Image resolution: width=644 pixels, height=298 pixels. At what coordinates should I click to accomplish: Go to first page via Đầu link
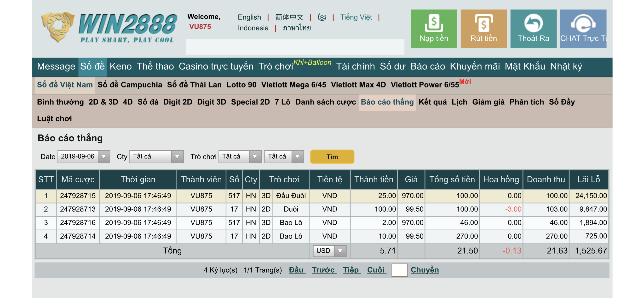tap(297, 270)
